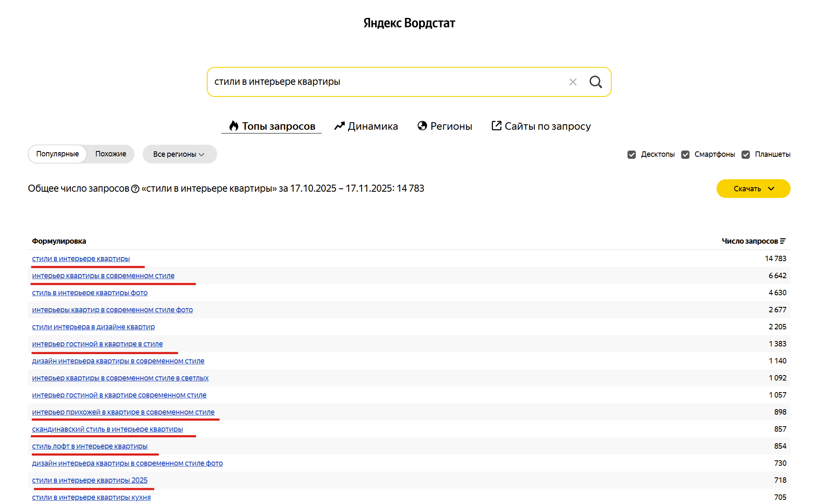Viewport: 816px width, 504px height.
Task: Click the trending arrow Динамика icon
Action: 340,126
